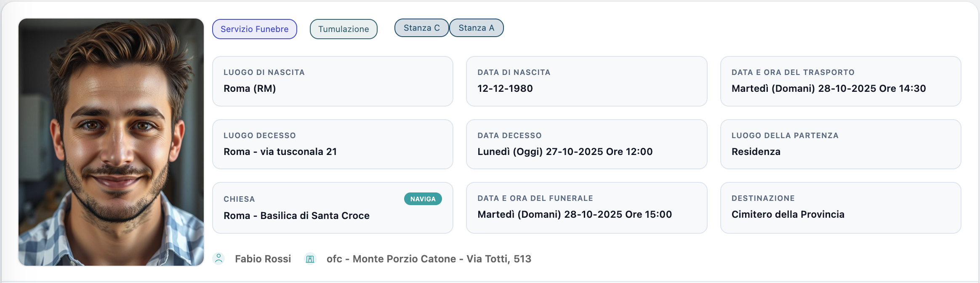Click the Data di Nascita card

coord(586,81)
